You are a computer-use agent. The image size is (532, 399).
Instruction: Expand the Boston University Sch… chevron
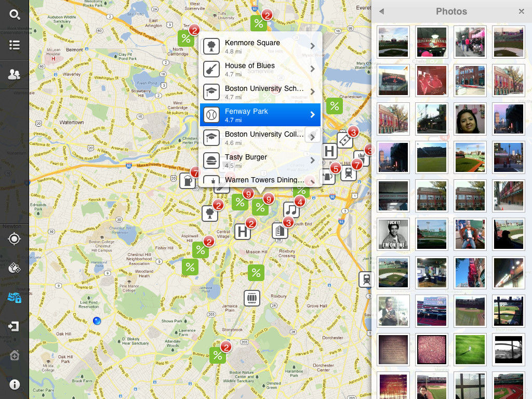click(x=312, y=91)
